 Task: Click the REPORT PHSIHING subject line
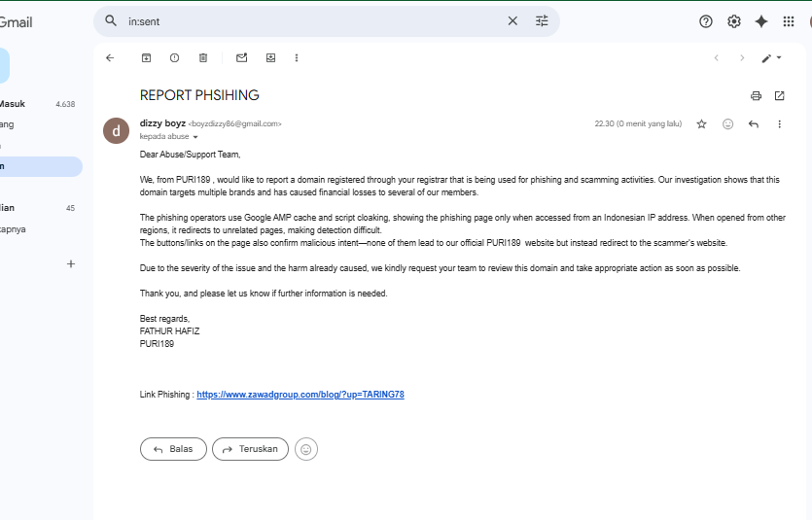click(199, 95)
